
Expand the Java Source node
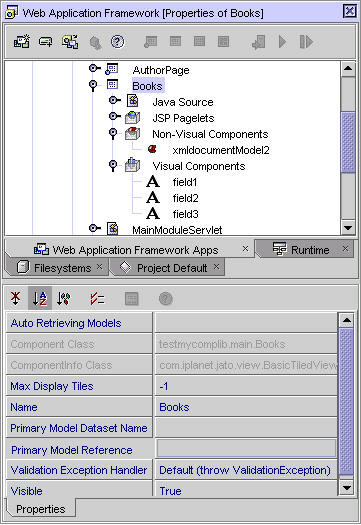114,100
